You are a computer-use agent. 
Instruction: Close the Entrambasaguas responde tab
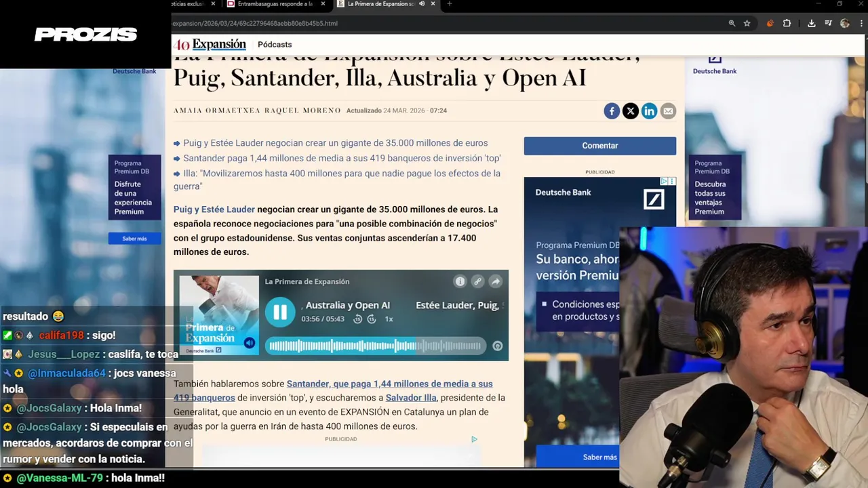pyautogui.click(x=323, y=4)
